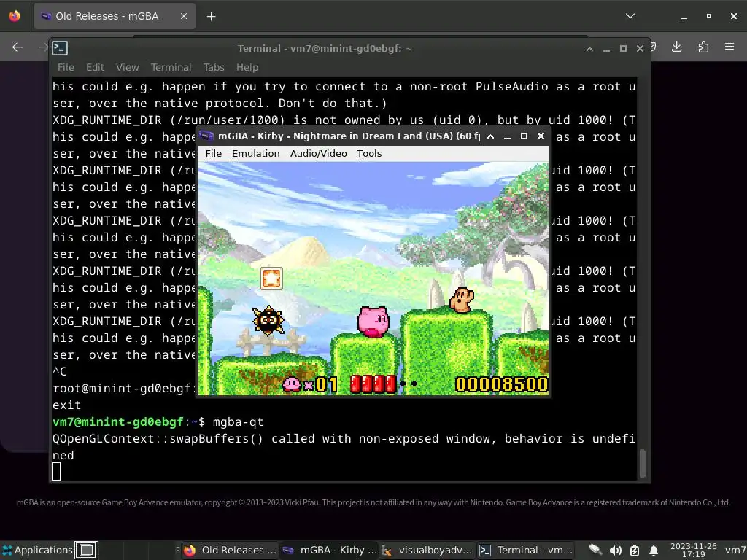Open the Tabs menu in Terminal

[214, 67]
